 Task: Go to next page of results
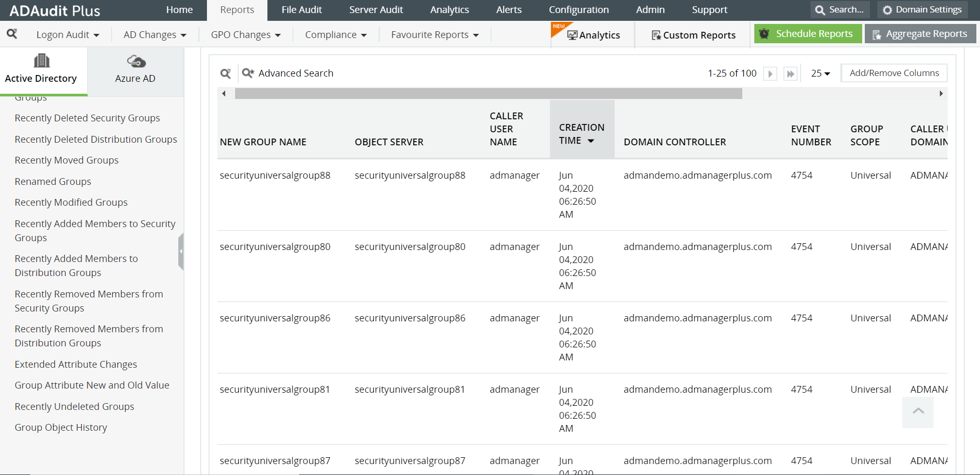tap(770, 73)
